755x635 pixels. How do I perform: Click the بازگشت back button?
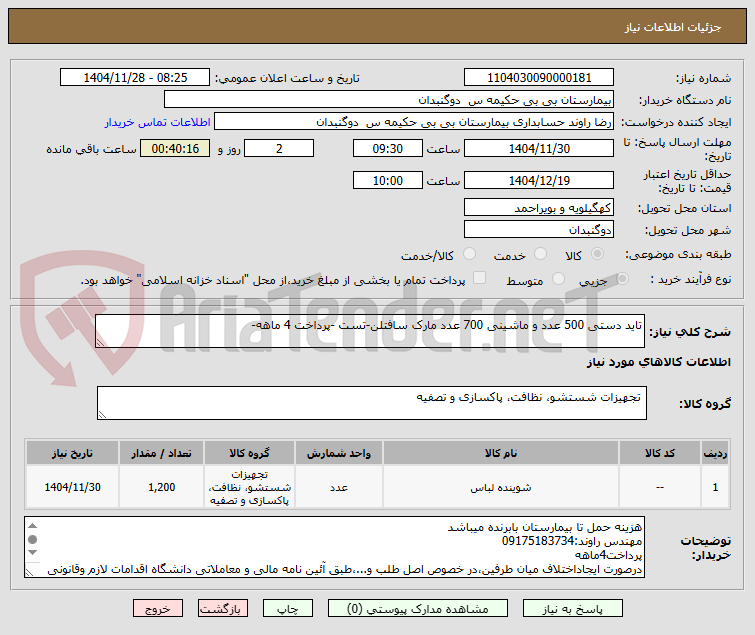(222, 609)
